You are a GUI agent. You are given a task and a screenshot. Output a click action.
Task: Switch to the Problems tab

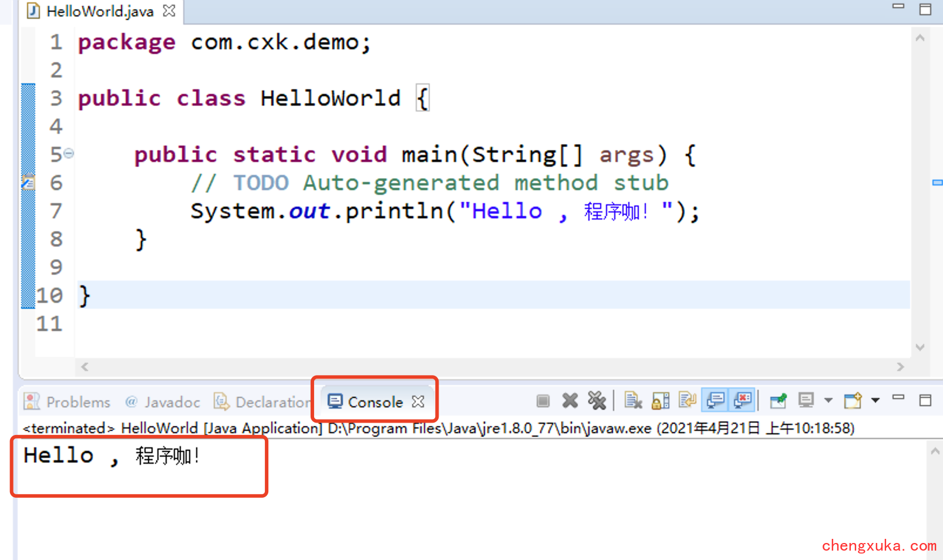pyautogui.click(x=67, y=402)
